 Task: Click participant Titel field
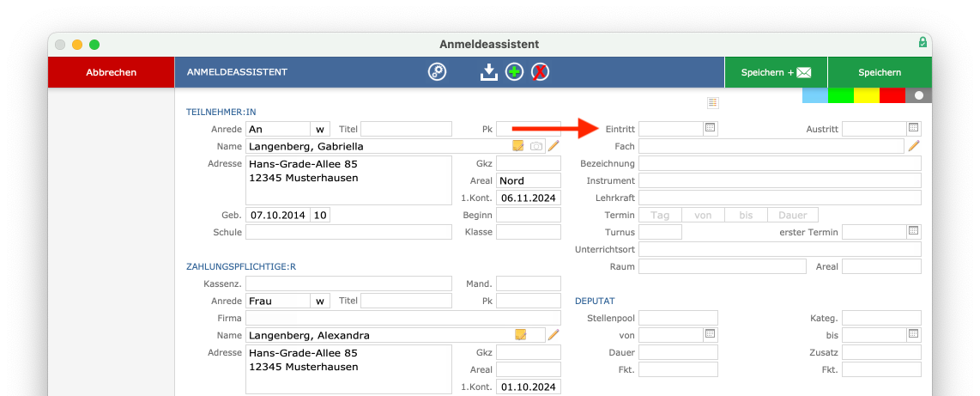[x=406, y=130]
